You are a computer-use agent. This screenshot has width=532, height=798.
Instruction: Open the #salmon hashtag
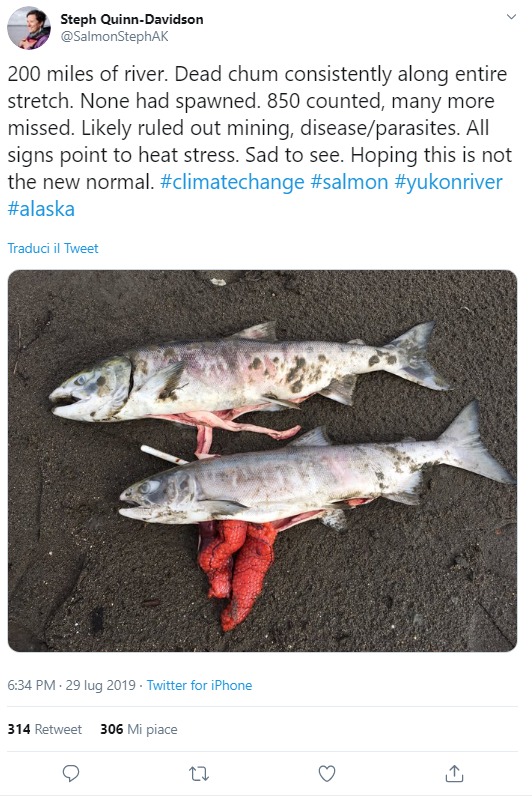point(349,182)
